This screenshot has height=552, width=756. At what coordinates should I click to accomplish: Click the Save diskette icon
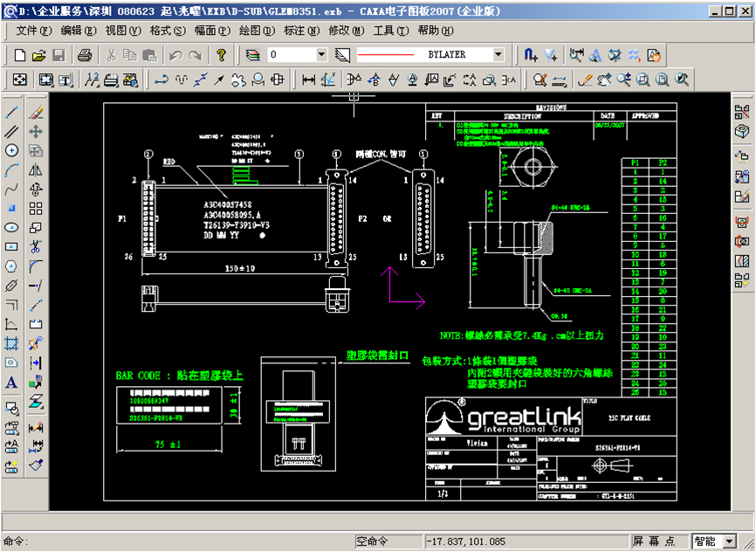pos(58,56)
